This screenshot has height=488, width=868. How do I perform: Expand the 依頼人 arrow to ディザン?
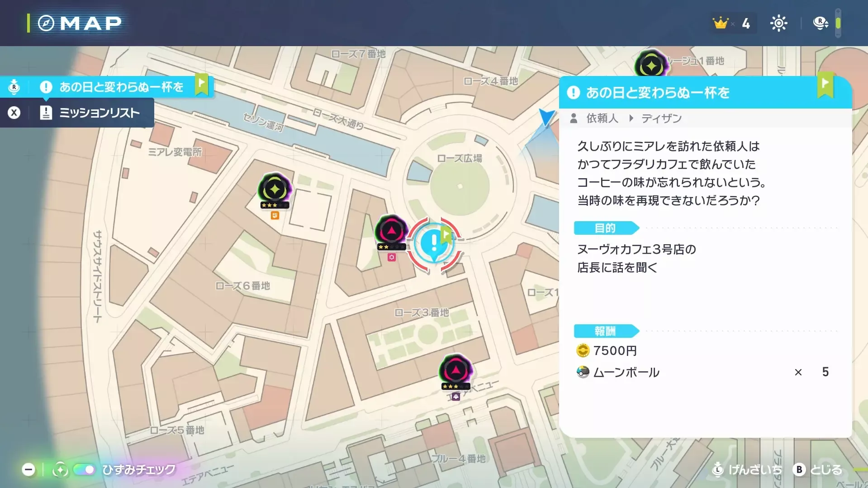pos(631,118)
